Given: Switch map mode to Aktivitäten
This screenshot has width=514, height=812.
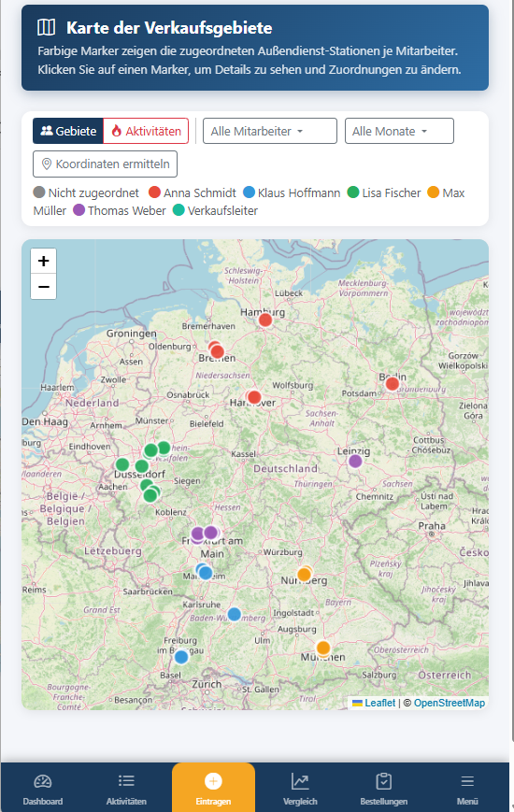Looking at the screenshot, I should [x=146, y=131].
